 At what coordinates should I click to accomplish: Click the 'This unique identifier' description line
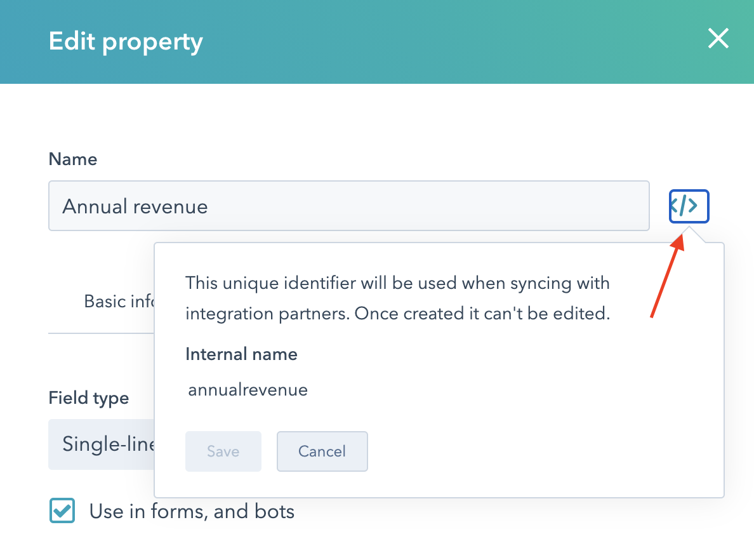tap(397, 283)
